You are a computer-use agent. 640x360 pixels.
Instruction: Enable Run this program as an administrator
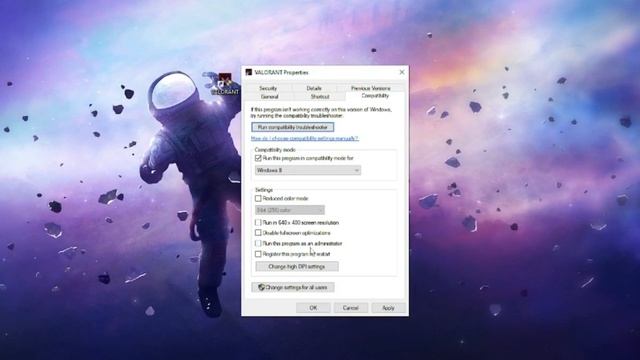(258, 244)
